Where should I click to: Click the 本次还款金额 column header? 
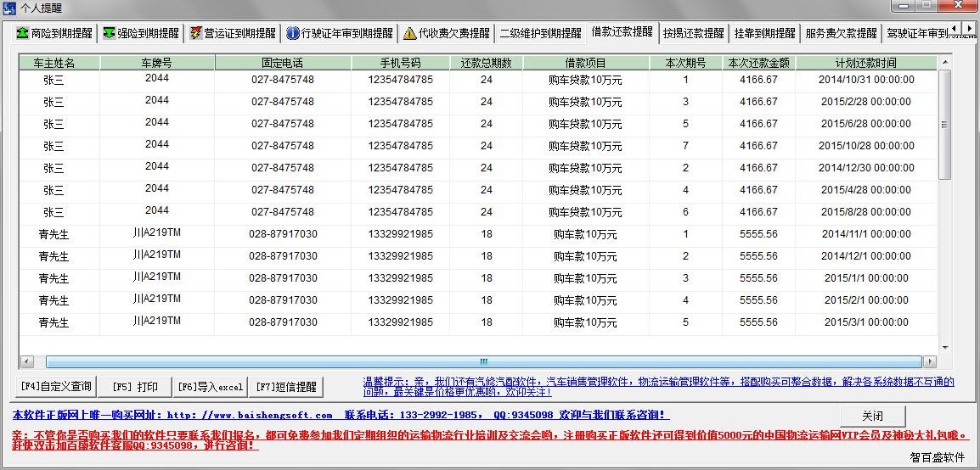[758, 63]
